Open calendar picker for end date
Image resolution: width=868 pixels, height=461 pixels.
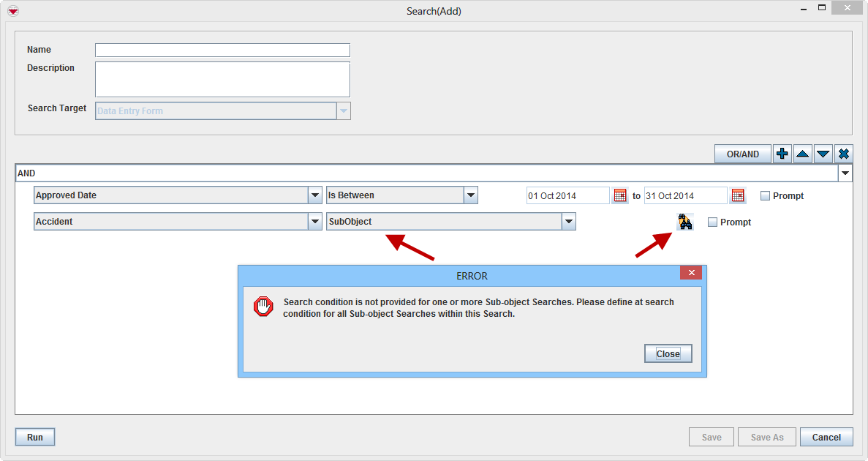click(738, 195)
